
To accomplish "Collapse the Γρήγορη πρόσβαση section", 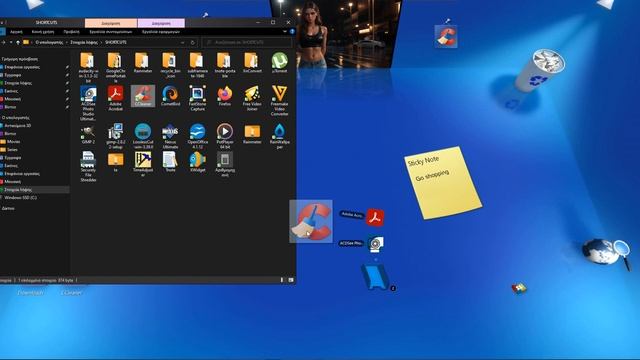I will pyautogui.click(x=20, y=59).
